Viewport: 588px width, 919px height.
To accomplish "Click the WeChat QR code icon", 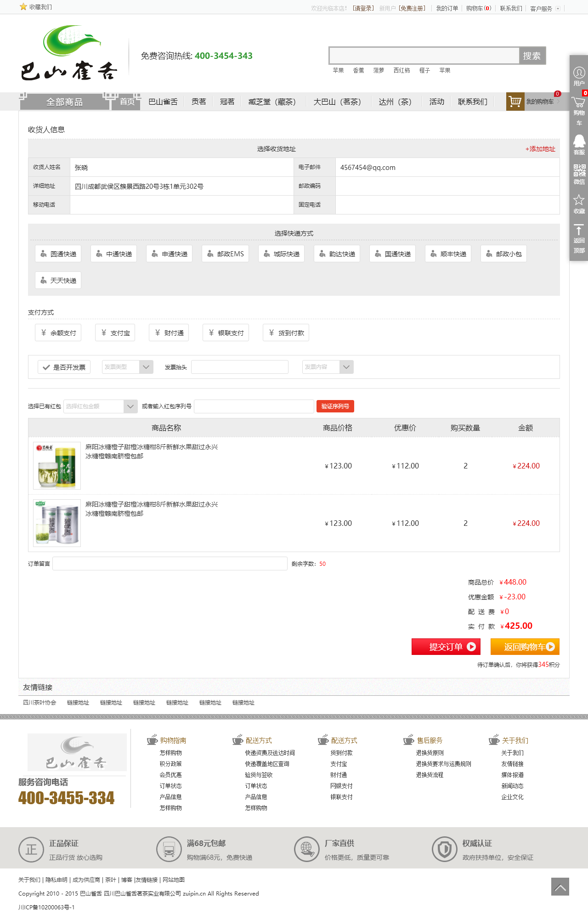I will pos(579,171).
